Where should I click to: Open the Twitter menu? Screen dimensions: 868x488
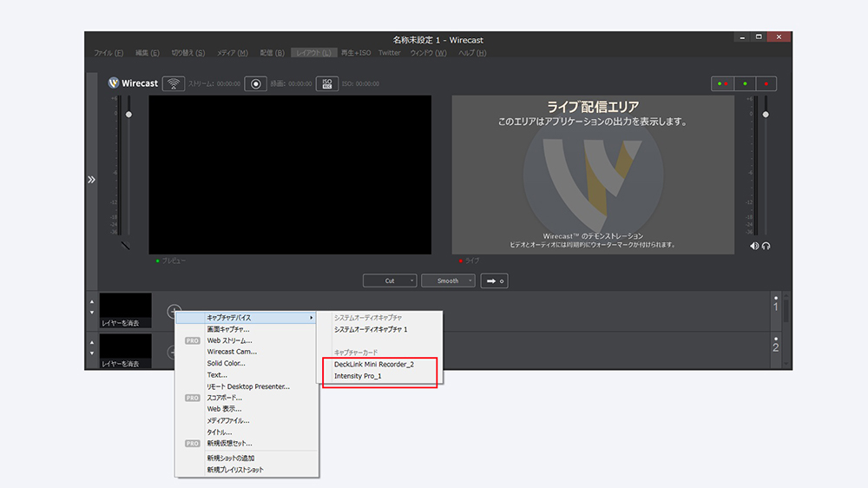click(389, 53)
